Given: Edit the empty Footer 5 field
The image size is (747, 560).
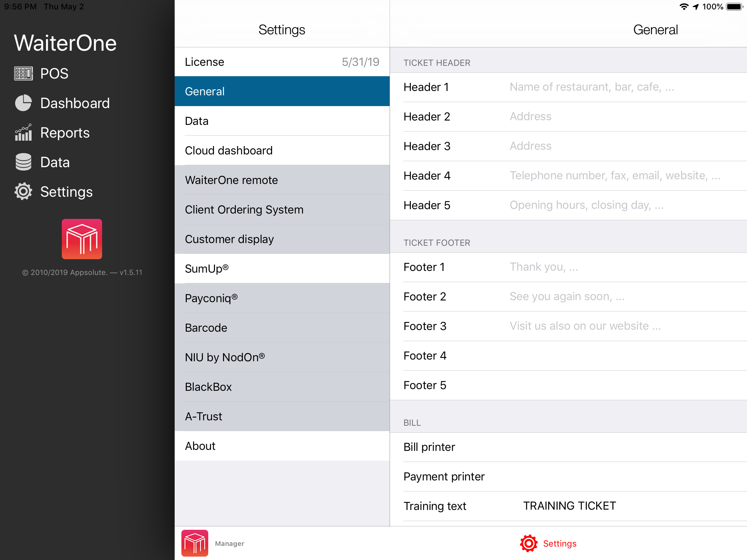Looking at the screenshot, I should tap(628, 385).
